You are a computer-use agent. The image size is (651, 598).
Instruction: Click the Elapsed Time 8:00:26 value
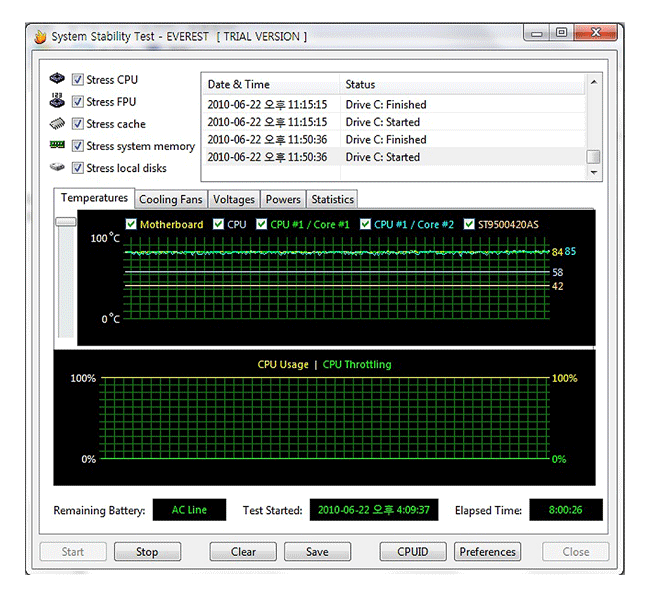click(x=565, y=510)
